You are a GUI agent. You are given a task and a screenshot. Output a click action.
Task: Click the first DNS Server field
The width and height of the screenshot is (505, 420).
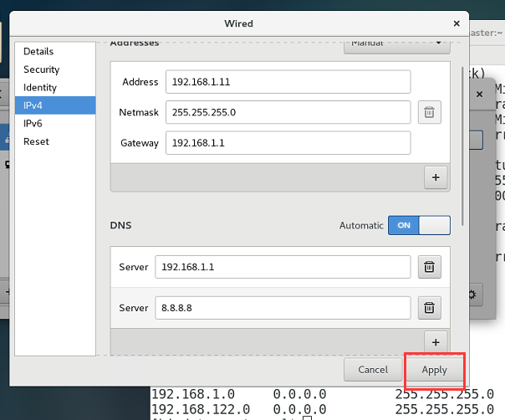click(283, 267)
